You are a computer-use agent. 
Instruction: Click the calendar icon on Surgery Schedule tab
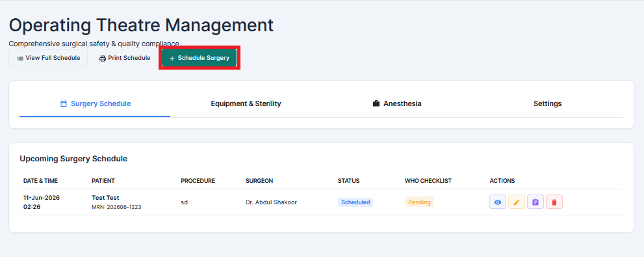point(64,103)
